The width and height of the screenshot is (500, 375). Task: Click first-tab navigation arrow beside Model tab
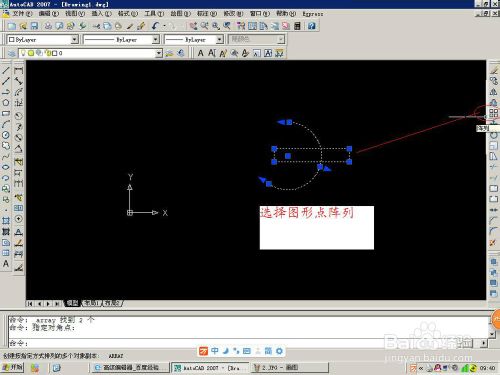(30, 303)
